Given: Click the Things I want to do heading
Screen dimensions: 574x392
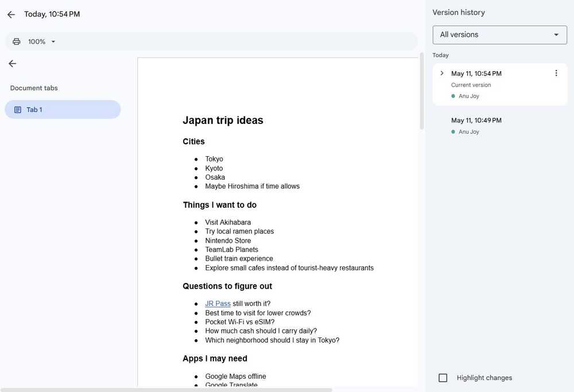Looking at the screenshot, I should tap(220, 205).
